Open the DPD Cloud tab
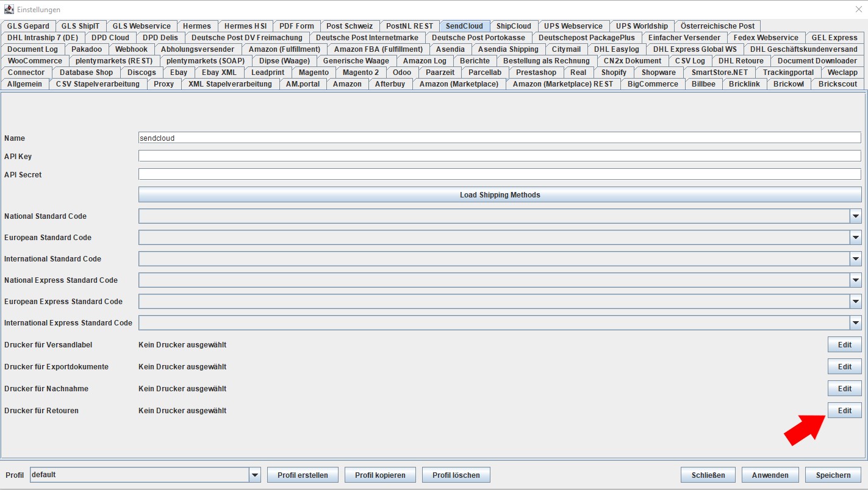 coord(110,38)
